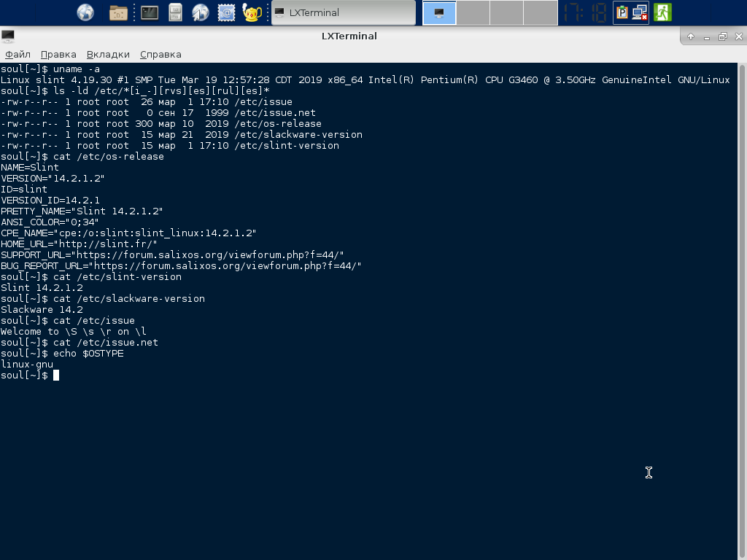Open the globe applications menu icon

tap(85, 12)
